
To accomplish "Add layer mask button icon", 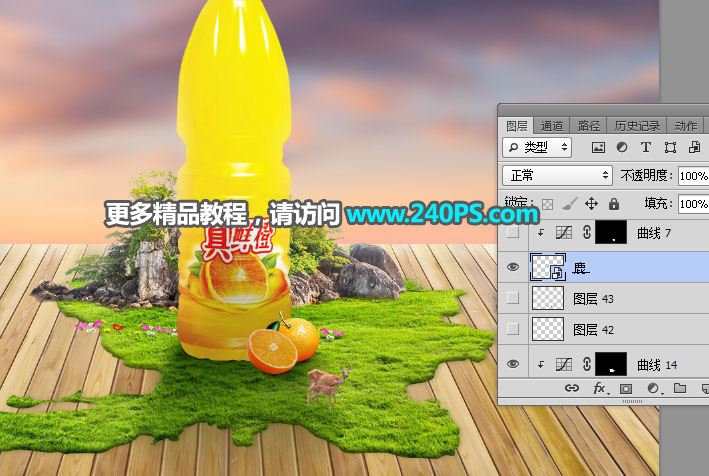I will [x=626, y=388].
